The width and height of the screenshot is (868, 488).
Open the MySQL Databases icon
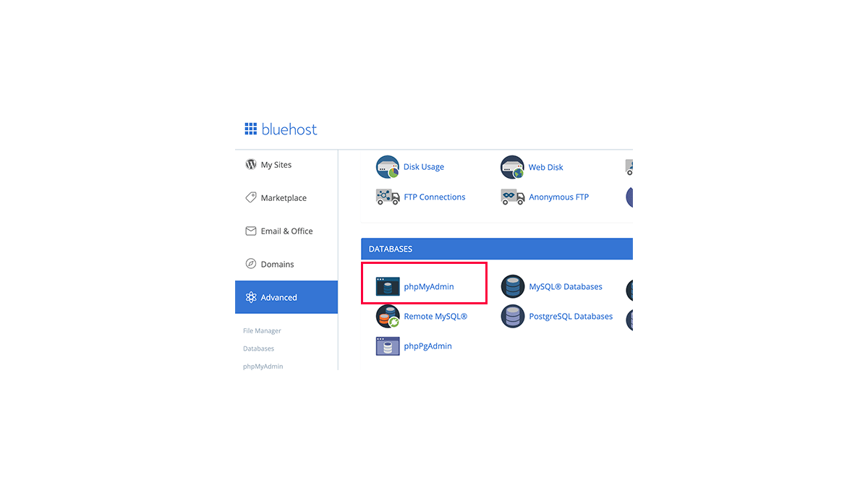(x=513, y=286)
